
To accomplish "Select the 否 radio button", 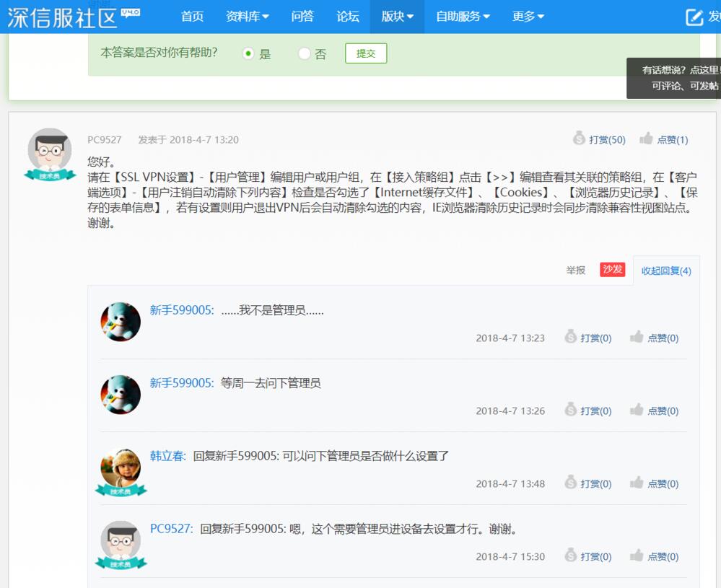I will click(304, 54).
